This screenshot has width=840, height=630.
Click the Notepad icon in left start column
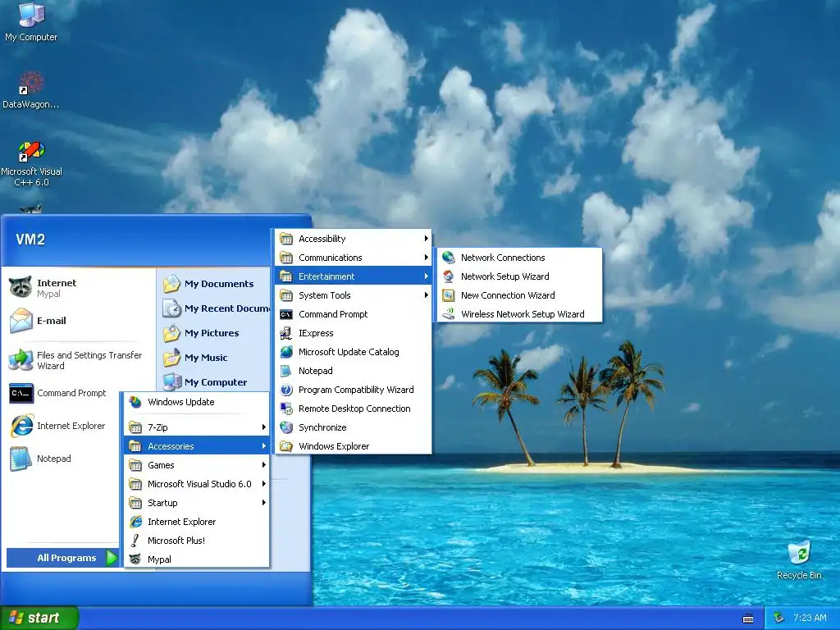coord(21,459)
